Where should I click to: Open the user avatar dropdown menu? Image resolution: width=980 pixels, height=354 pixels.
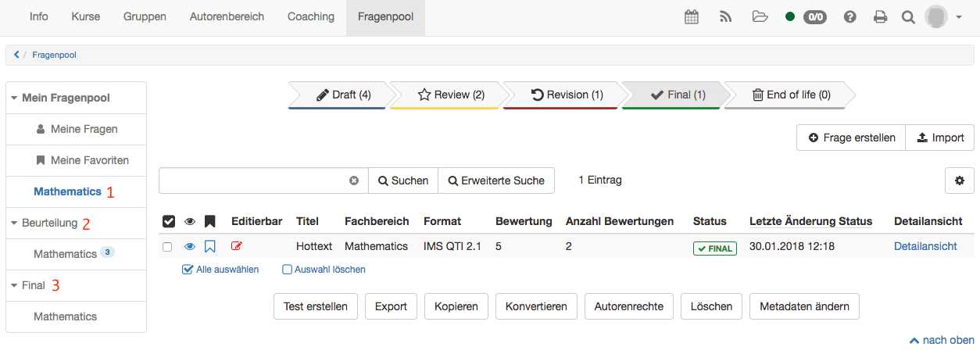(x=942, y=17)
